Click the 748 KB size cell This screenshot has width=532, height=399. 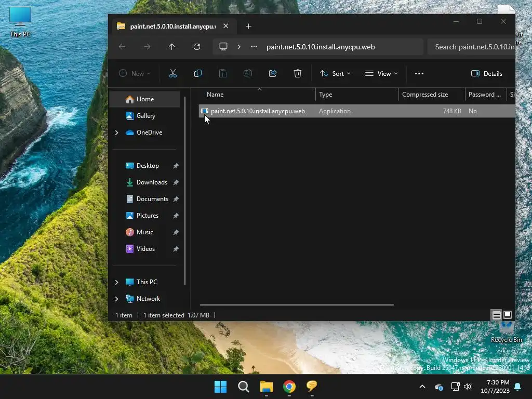452,111
